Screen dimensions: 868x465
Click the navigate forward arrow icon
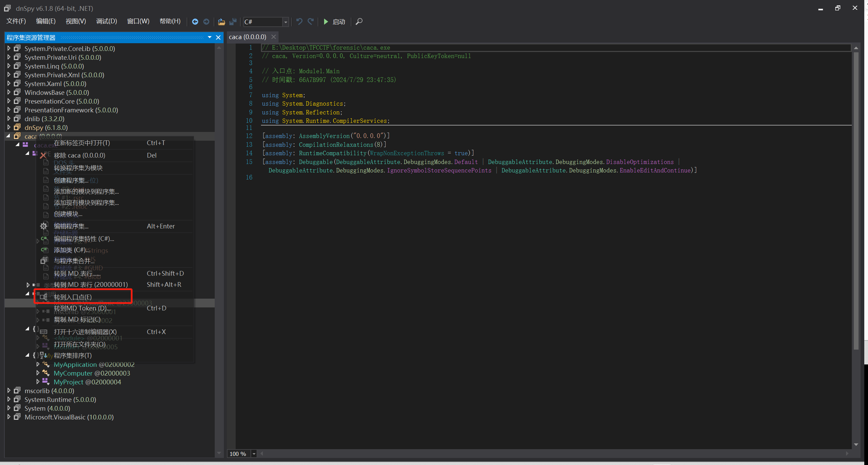tap(206, 22)
